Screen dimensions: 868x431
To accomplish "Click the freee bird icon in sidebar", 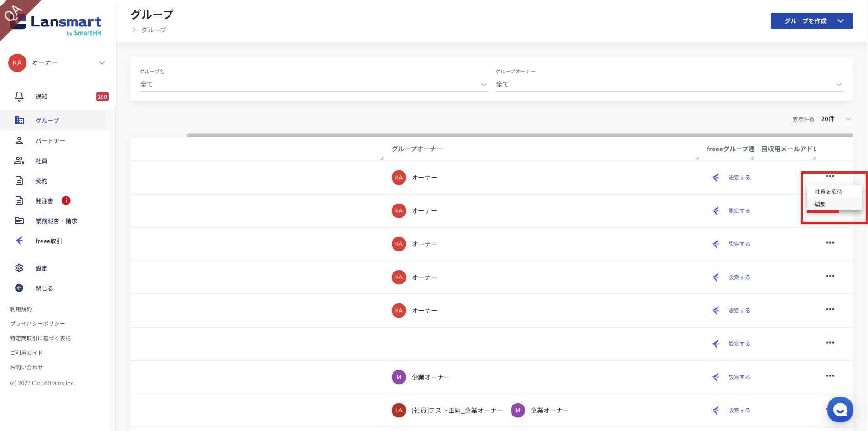I will point(19,241).
